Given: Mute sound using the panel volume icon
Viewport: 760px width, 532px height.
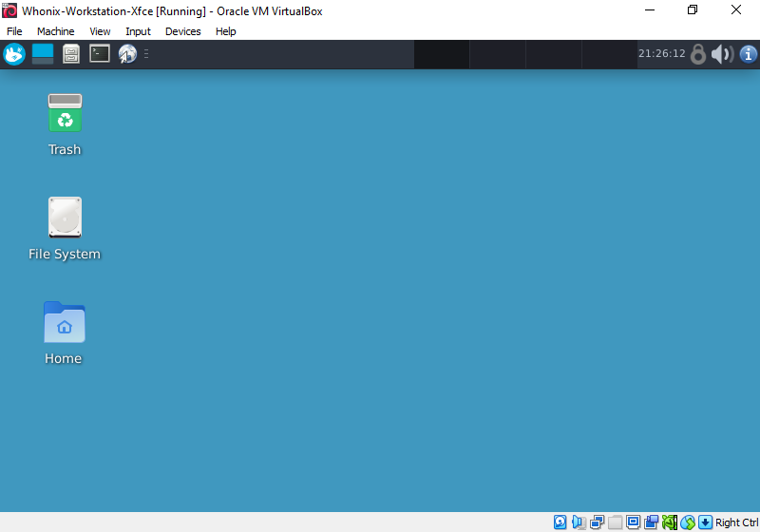Looking at the screenshot, I should 722,54.
